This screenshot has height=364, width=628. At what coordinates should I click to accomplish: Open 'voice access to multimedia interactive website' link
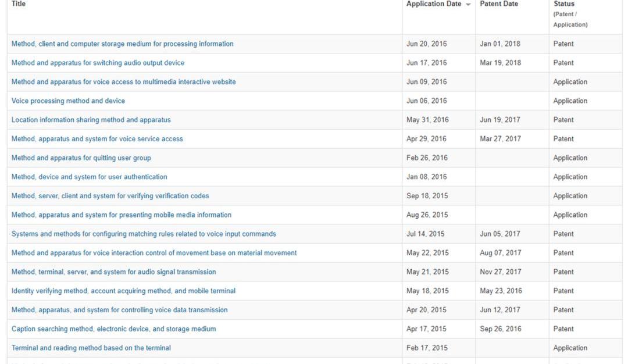pyautogui.click(x=123, y=82)
